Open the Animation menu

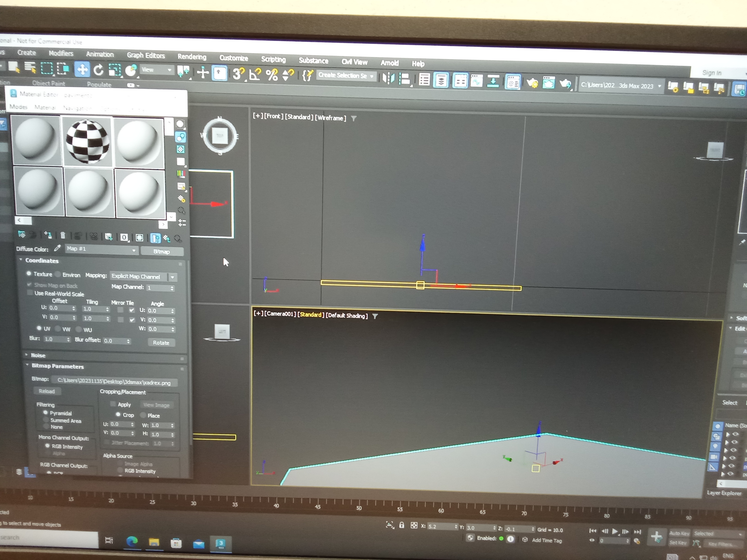(x=100, y=54)
